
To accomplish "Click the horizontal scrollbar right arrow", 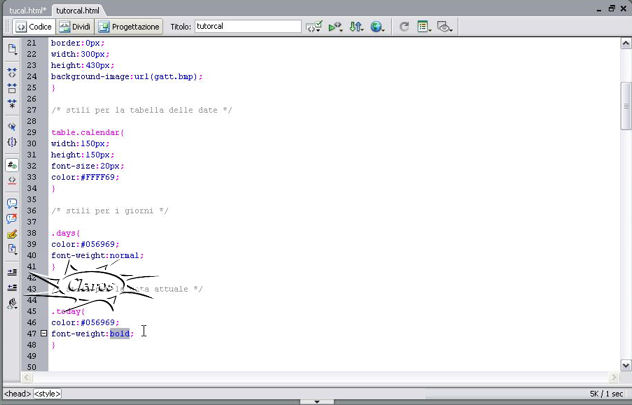I will (613, 378).
